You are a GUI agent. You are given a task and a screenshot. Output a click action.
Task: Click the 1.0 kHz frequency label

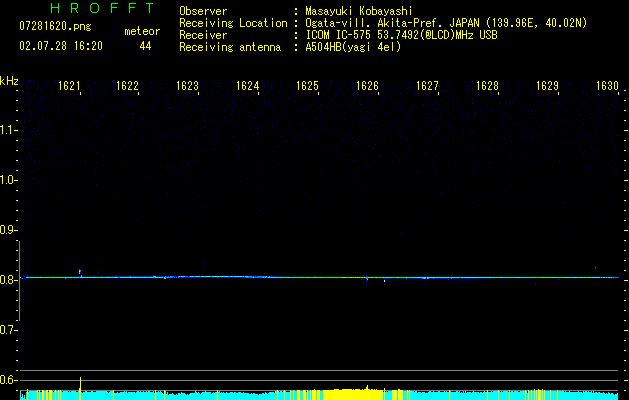click(x=8, y=180)
